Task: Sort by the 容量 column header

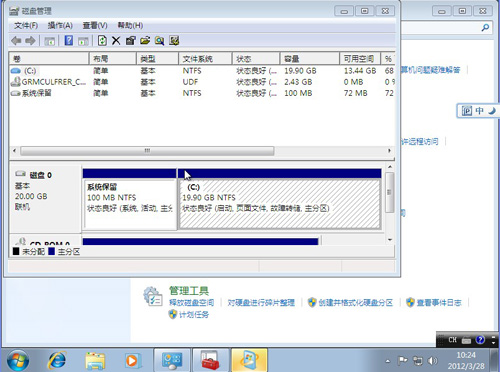Action: [x=310, y=59]
